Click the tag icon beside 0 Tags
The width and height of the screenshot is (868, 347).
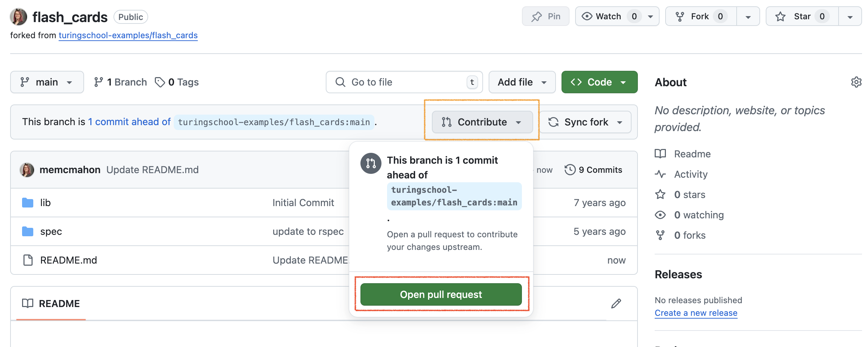(x=160, y=82)
